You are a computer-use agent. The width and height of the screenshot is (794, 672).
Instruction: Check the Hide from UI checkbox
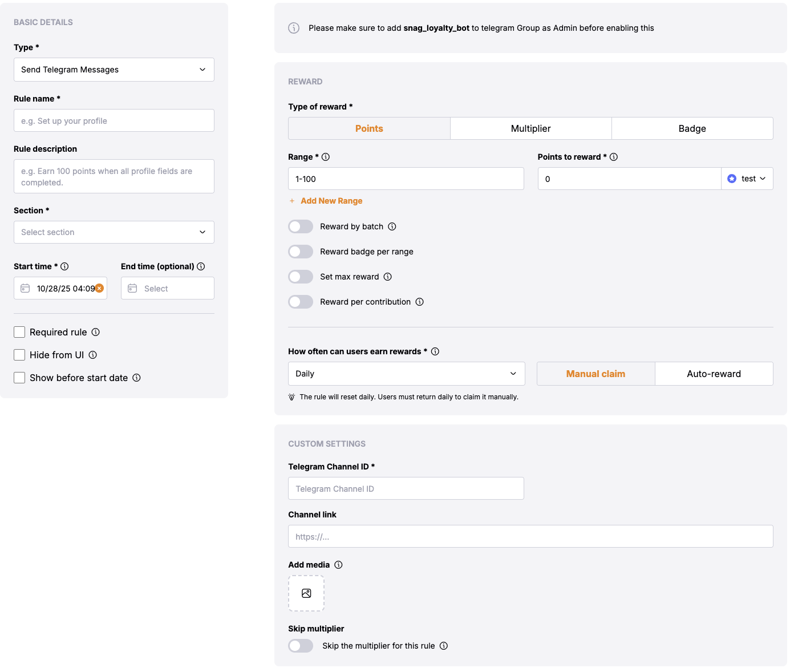tap(19, 355)
